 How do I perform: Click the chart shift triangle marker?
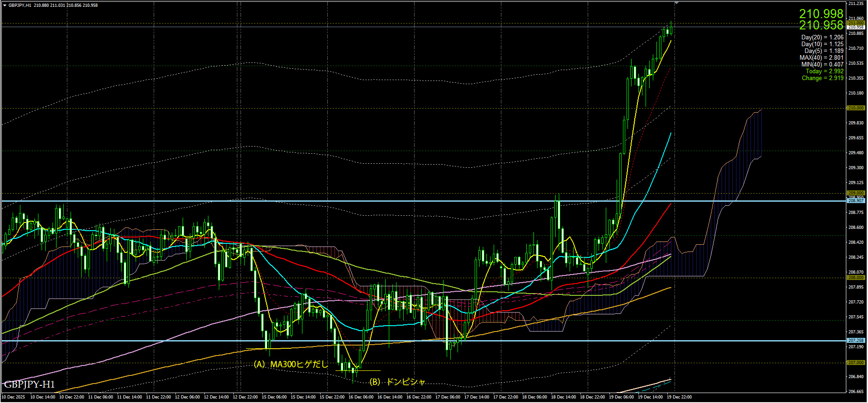click(676, 3)
